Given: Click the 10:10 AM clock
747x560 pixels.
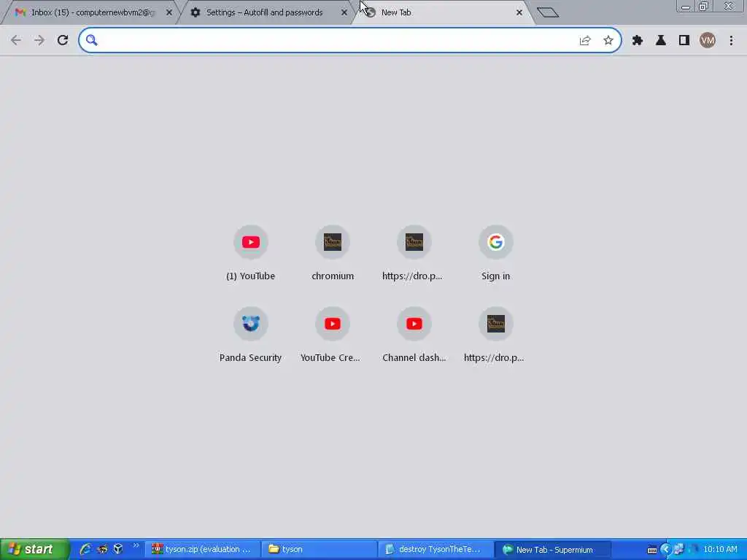Looking at the screenshot, I should click(x=720, y=550).
